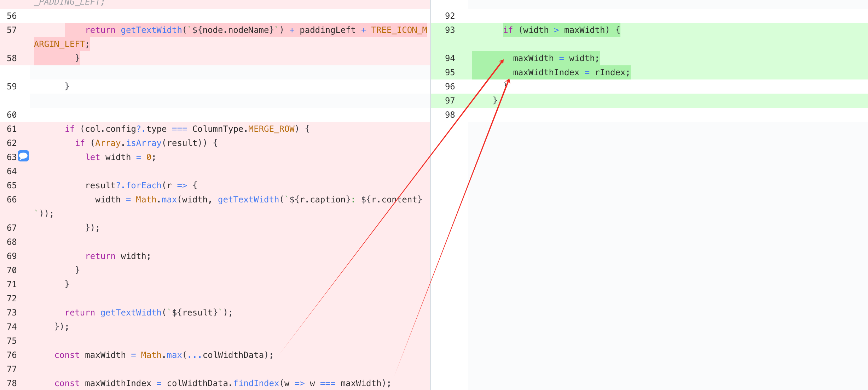The height and width of the screenshot is (390, 868).
Task: Click the red arrowhead pointing at line 94
Action: tap(502, 61)
